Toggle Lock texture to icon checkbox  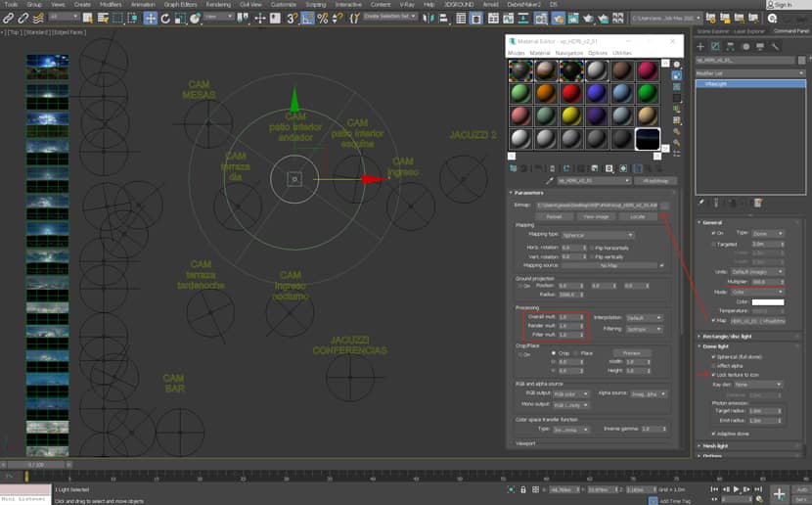click(713, 375)
